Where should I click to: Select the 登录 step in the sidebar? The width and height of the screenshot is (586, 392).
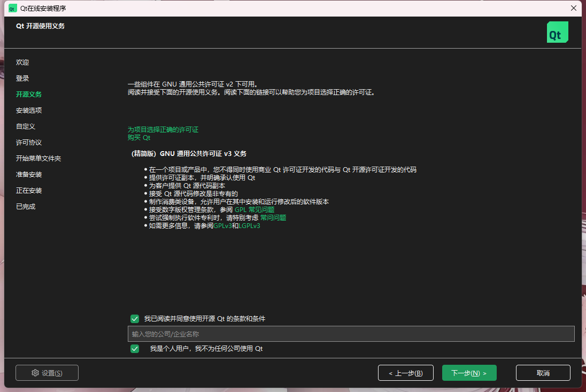22,79
